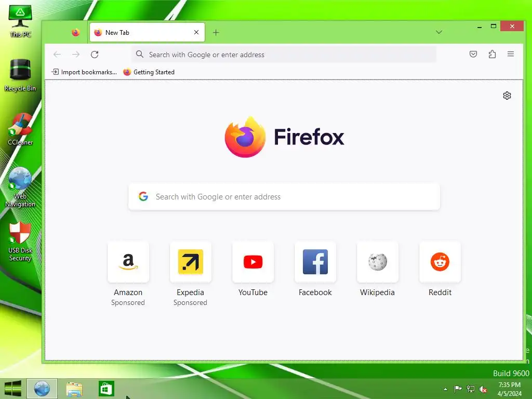
Task: Select the New Tab tab
Action: [147, 33]
